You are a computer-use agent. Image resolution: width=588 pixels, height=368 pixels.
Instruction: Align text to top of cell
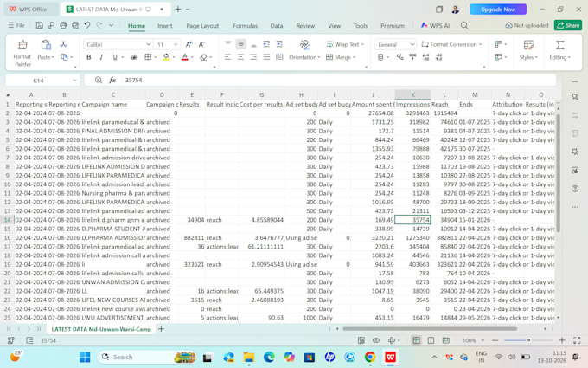(x=227, y=43)
